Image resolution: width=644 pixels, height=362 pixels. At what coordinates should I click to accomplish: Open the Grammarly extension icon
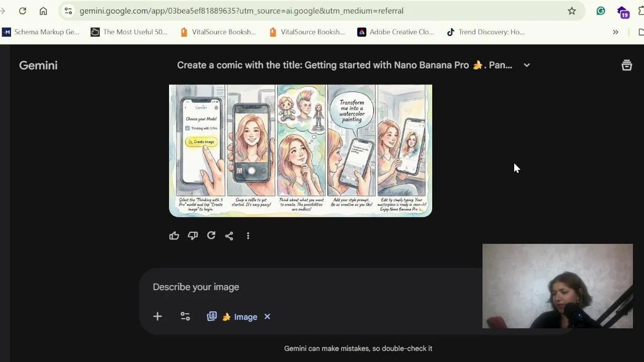click(x=601, y=11)
